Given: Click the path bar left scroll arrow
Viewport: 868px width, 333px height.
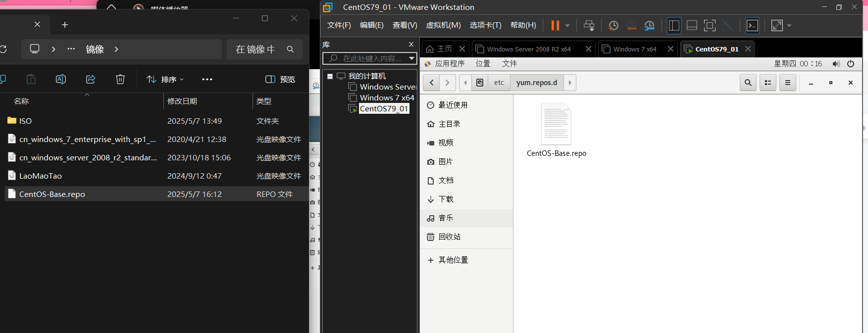Looking at the screenshot, I should [x=465, y=83].
